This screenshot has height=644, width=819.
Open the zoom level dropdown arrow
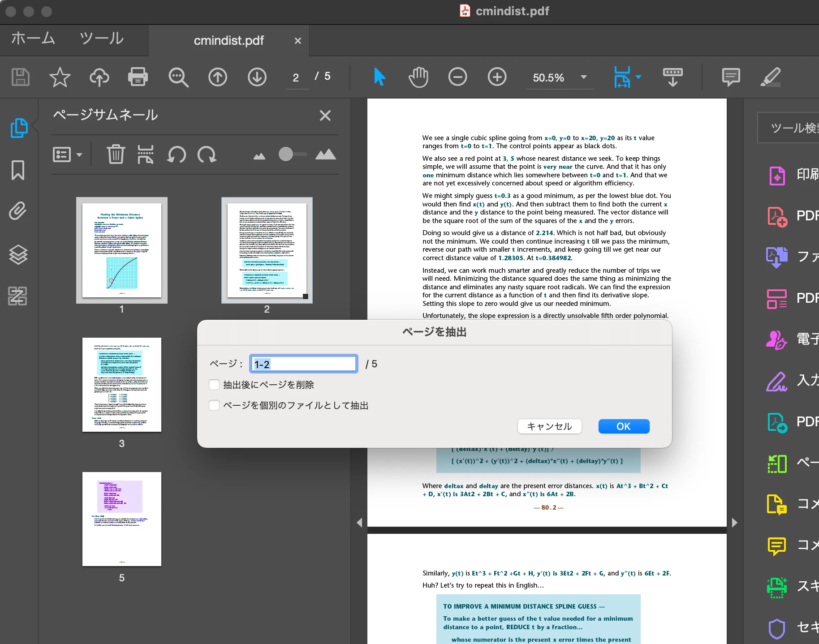pyautogui.click(x=584, y=77)
